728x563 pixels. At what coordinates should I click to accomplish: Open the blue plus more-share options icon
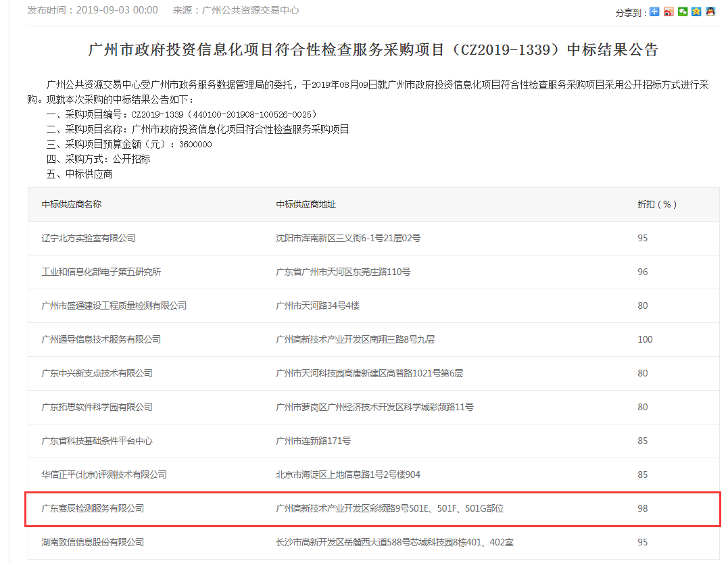(654, 11)
